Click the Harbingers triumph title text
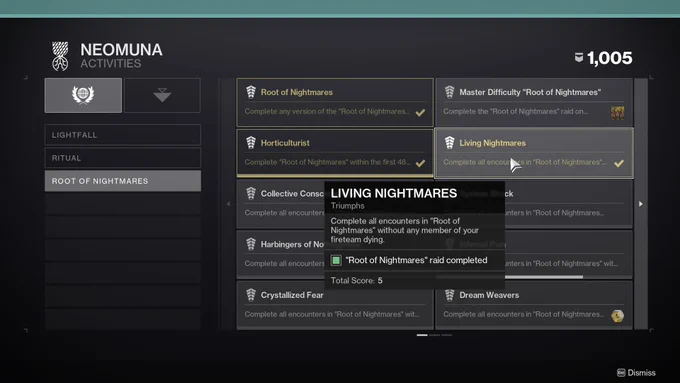The width and height of the screenshot is (680, 383). coord(292,244)
